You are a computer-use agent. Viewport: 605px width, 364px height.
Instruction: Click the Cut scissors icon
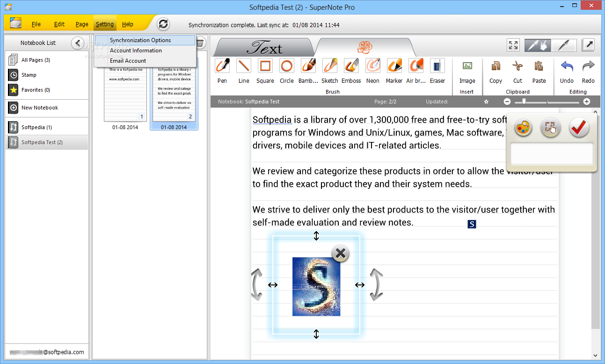[518, 66]
